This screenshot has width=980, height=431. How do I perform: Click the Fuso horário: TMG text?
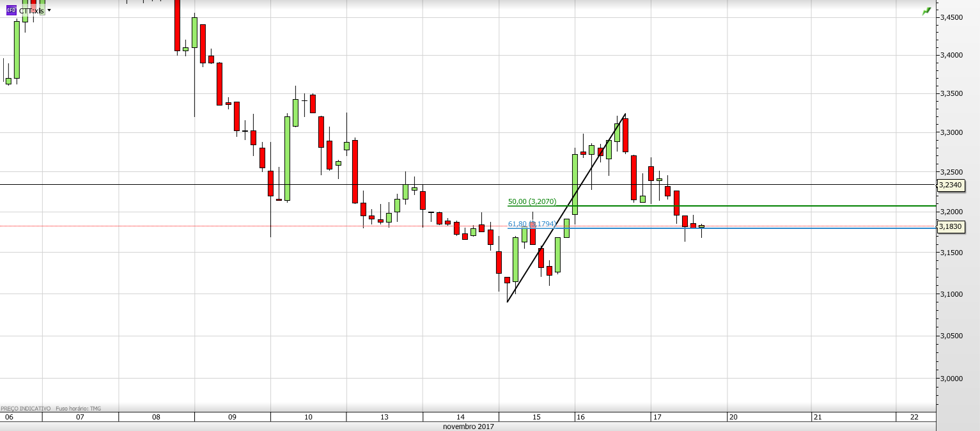tap(79, 409)
